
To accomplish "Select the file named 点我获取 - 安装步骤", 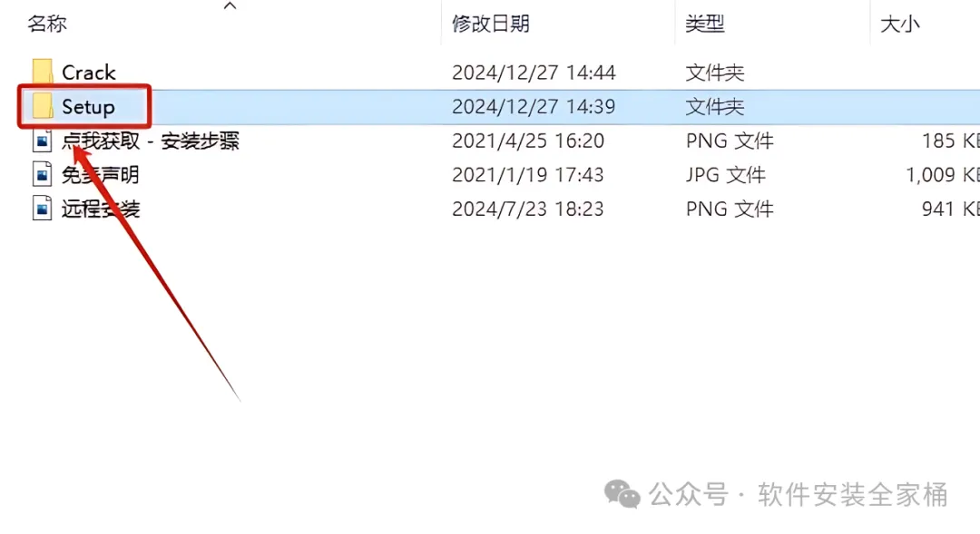I will tap(151, 141).
